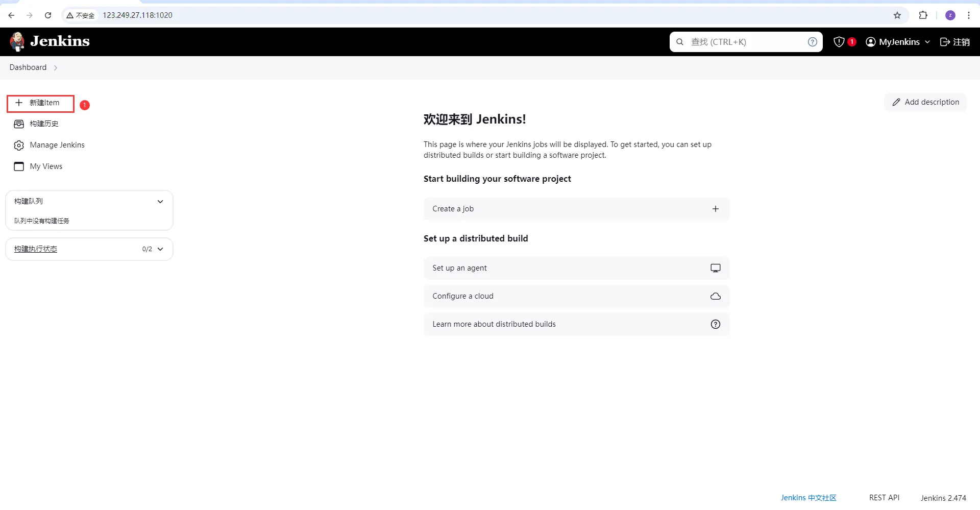Open the browser extensions puzzle icon
The width and height of the screenshot is (980, 510).
click(923, 15)
